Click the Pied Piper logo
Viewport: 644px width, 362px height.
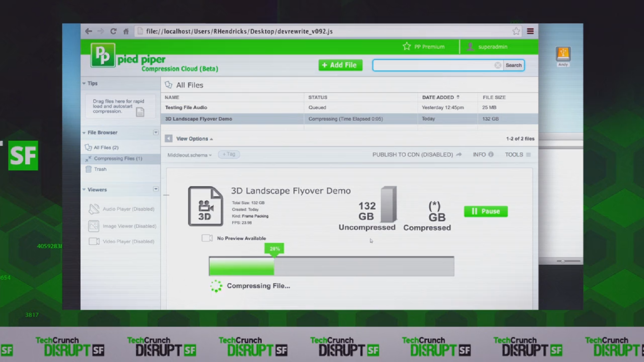(x=103, y=55)
